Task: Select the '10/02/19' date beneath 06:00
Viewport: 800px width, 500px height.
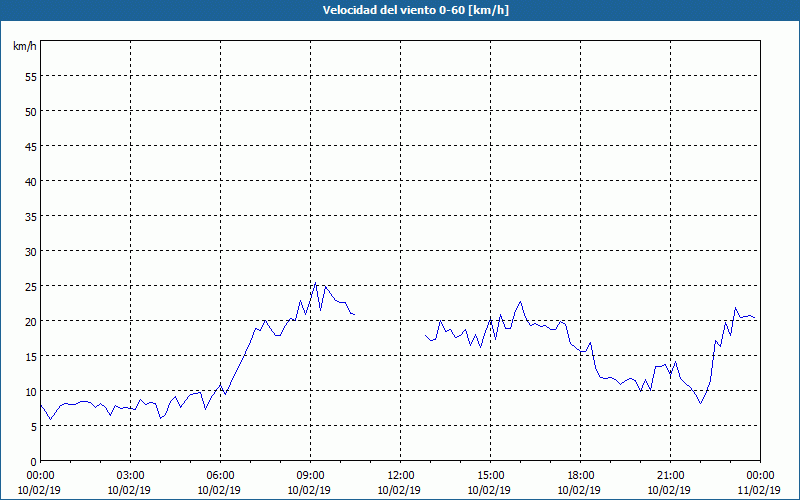Action: (x=219, y=490)
